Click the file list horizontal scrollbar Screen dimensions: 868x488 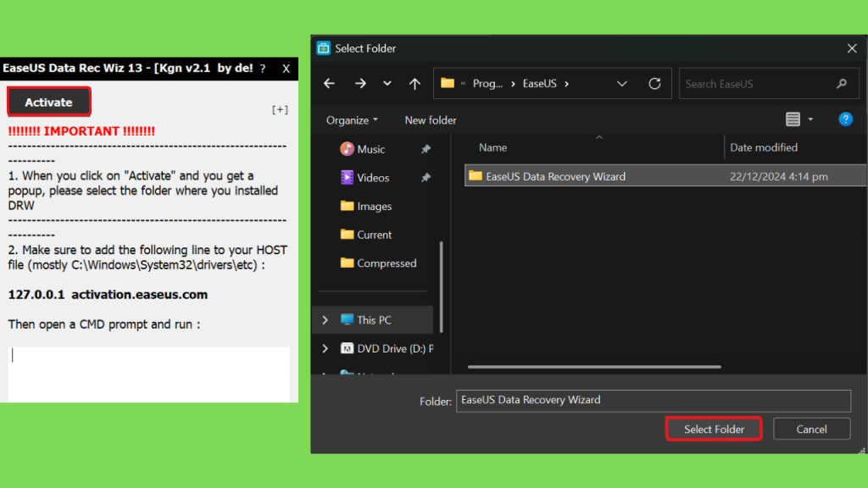[594, 367]
